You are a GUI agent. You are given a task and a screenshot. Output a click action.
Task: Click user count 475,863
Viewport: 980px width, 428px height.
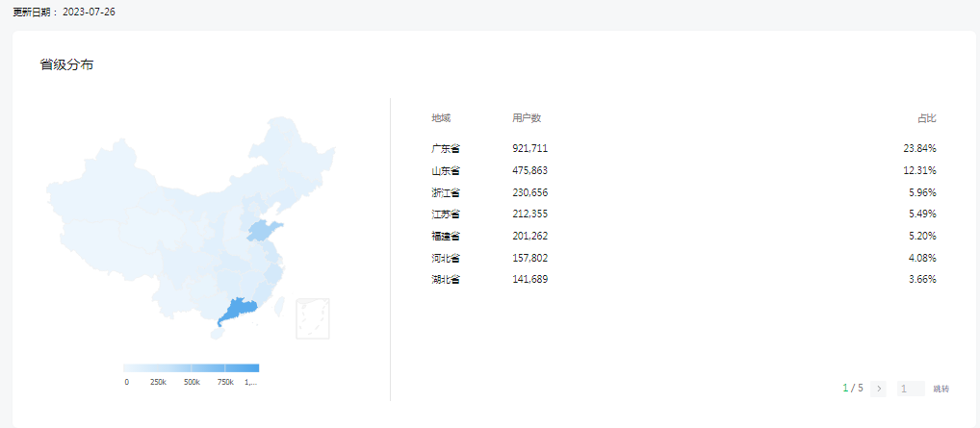530,170
